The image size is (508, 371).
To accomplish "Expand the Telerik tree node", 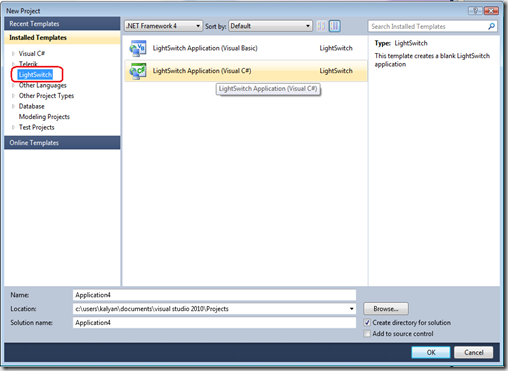I will (13, 64).
